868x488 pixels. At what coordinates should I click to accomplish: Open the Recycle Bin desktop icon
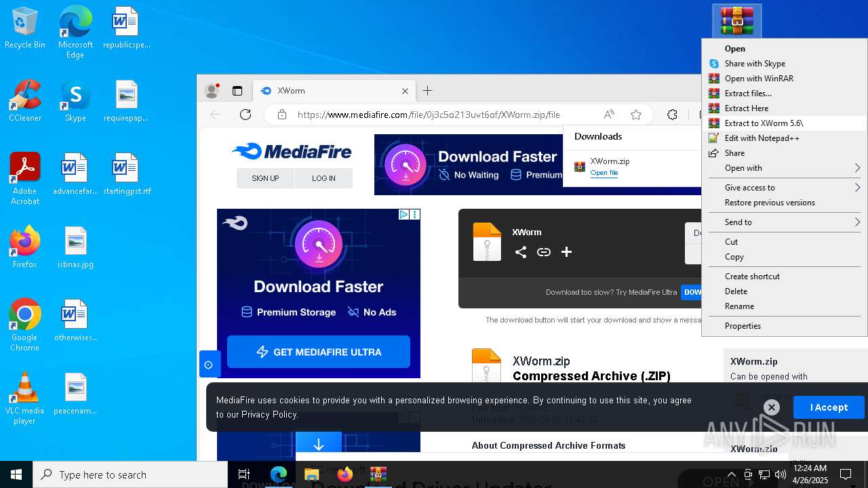(x=25, y=28)
